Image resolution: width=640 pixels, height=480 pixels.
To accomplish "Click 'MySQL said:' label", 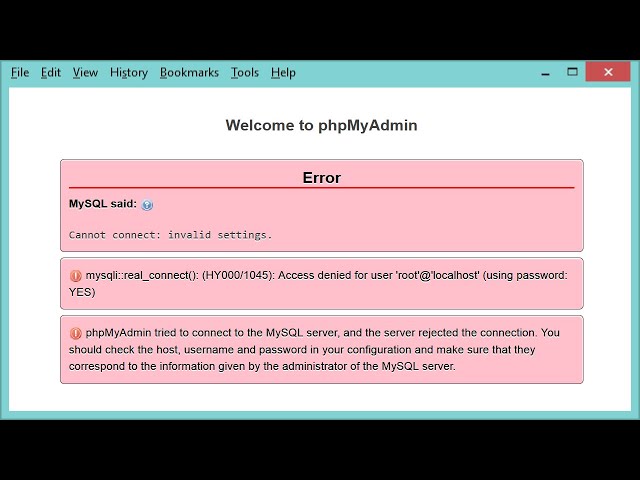I will (103, 204).
